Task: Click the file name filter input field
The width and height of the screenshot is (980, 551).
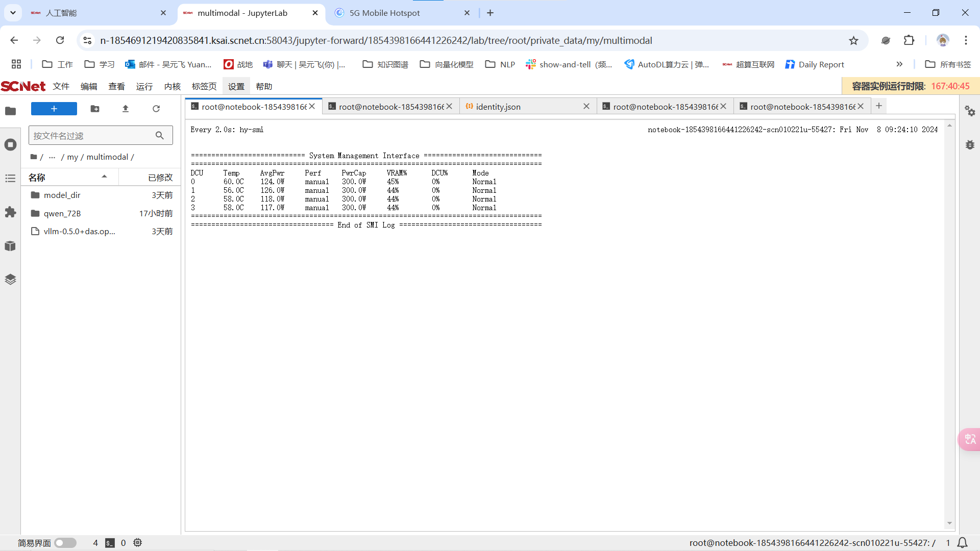Action: [92, 136]
